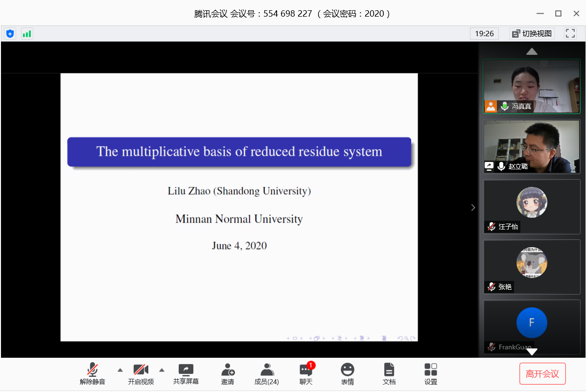This screenshot has height=392, width=586.
Task: Click the blue security shield icon
Action: pos(10,34)
